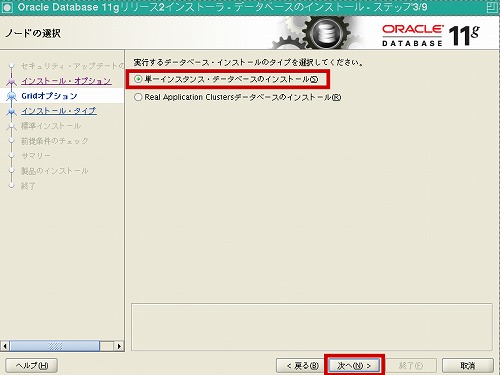Open help with the ヘルプ(H) button

click(32, 366)
